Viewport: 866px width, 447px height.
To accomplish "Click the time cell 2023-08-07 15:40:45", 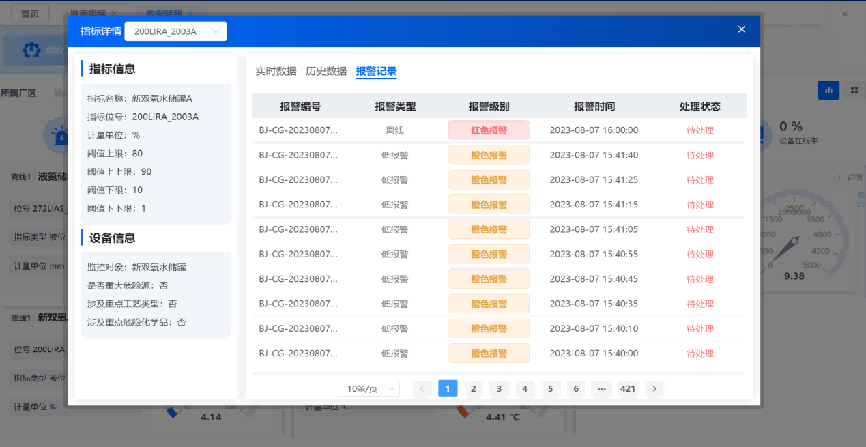I will click(594, 278).
